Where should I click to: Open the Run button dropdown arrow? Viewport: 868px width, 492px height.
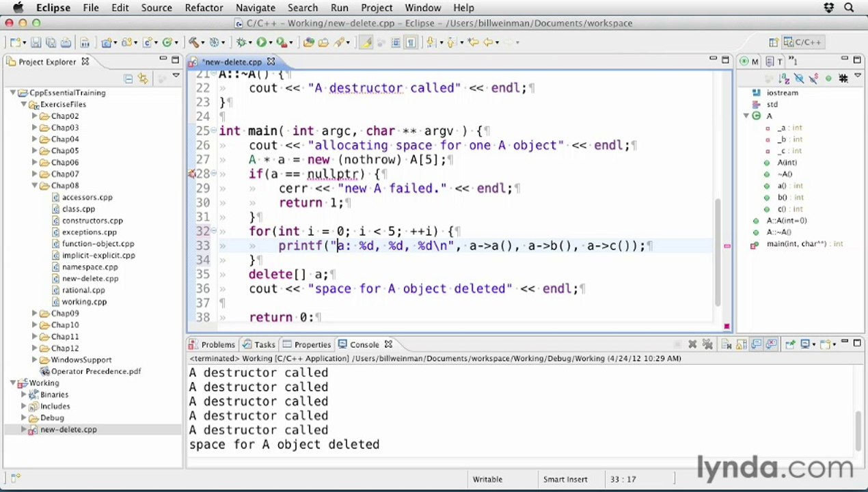271,42
